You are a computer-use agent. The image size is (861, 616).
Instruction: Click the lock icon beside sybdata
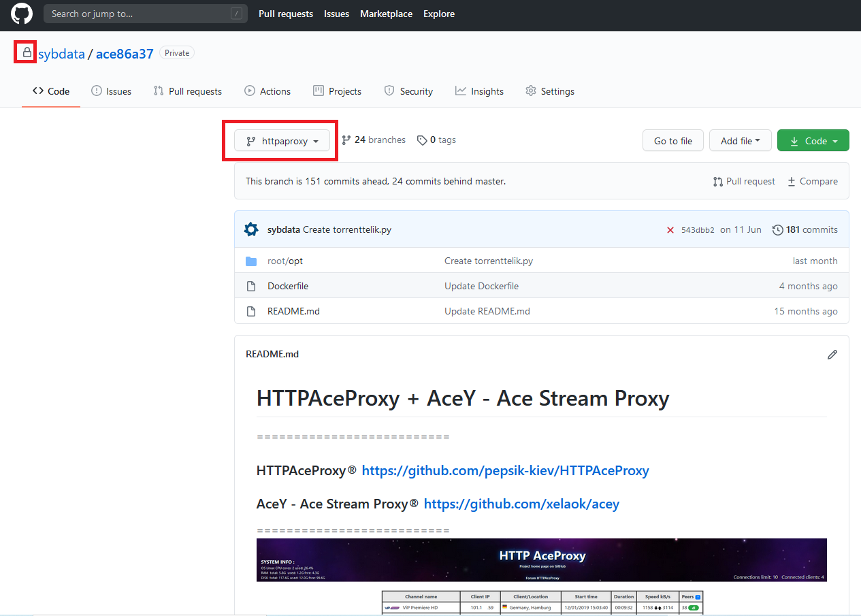coord(27,52)
